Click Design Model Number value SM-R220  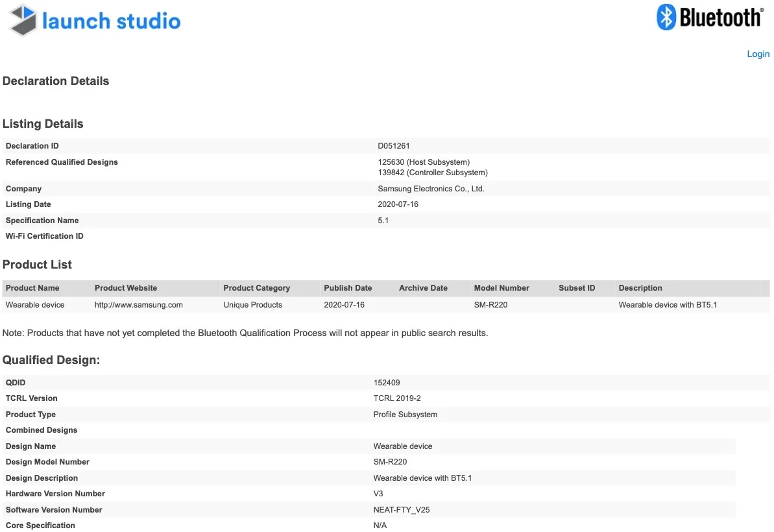pos(390,461)
